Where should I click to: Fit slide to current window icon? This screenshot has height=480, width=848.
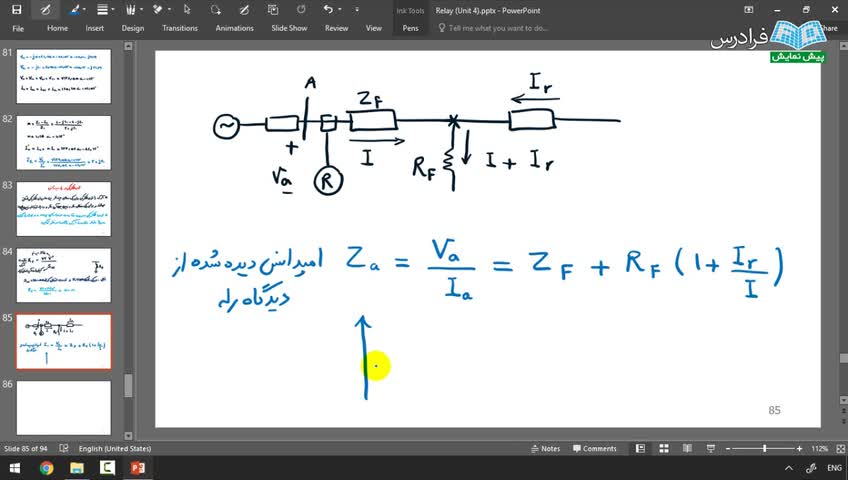click(840, 449)
